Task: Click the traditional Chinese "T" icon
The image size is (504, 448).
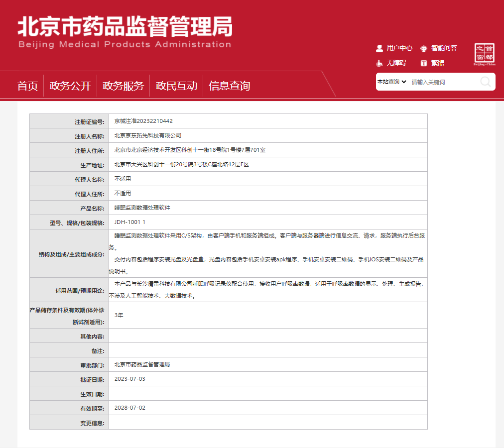Action: 424,63
